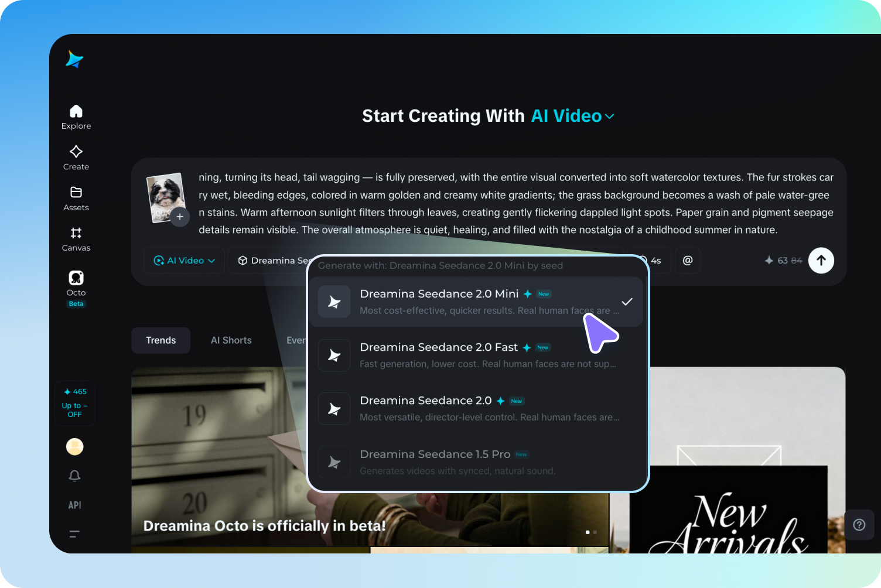Screen dimensions: 881x588
Task: Click the "Up to – OFF" offer
Action: [x=74, y=410]
